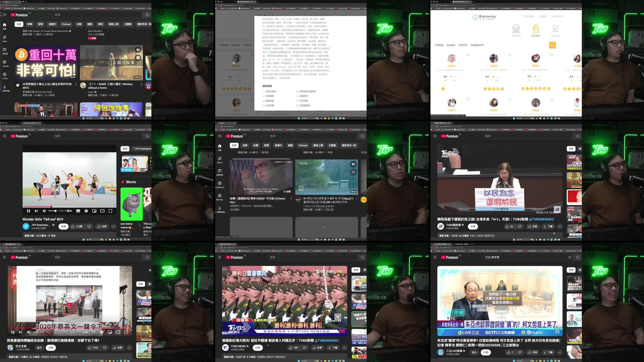Select the 陪玩夥伴 girl icon category on Bananny
Viewport: 644px width, 362px height.
(536, 30)
